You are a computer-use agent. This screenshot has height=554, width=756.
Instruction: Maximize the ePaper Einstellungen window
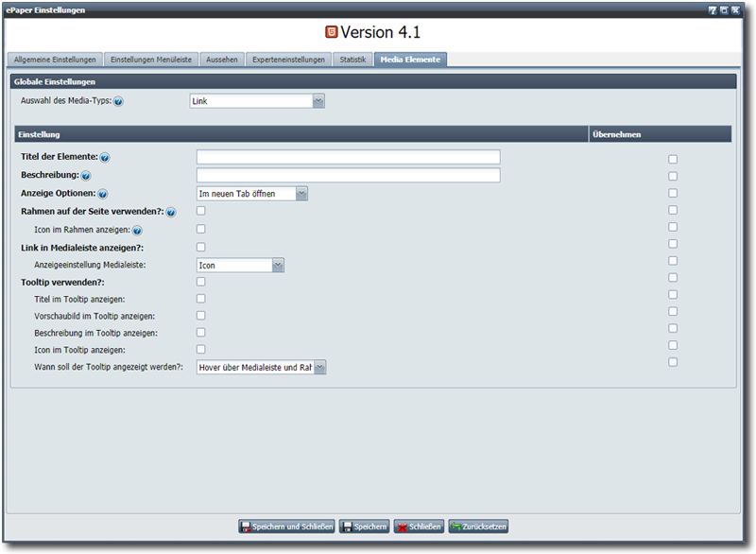[724, 10]
